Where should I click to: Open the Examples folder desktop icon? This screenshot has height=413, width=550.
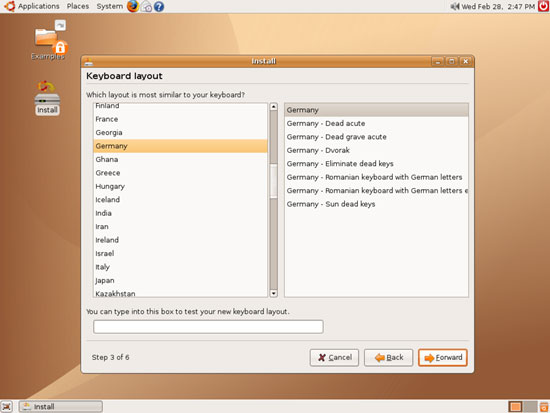(48, 40)
